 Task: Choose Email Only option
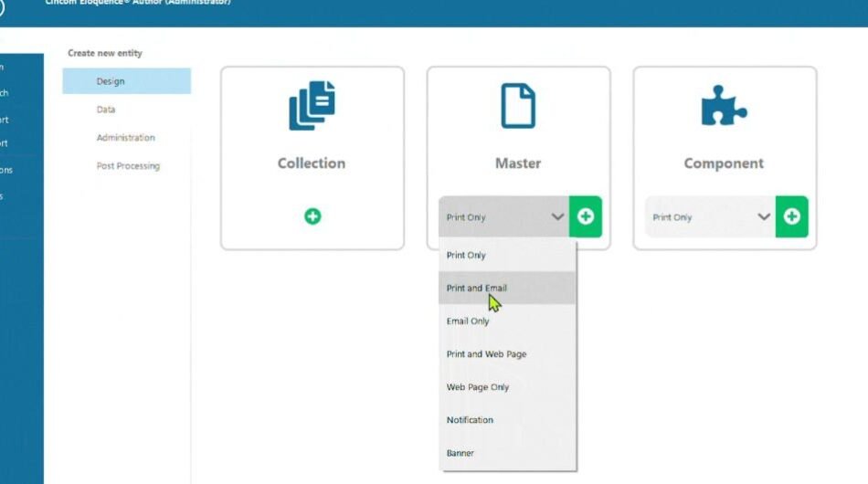click(508, 321)
